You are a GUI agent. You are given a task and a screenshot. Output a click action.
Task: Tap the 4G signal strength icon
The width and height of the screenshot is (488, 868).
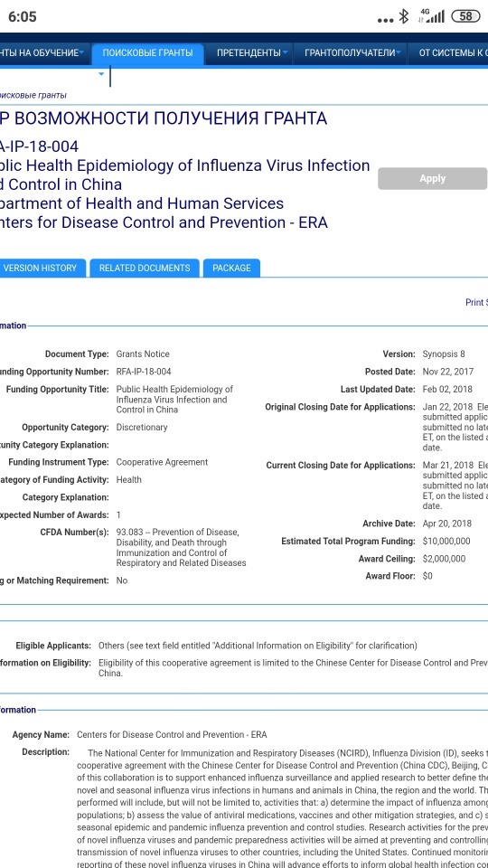pyautogui.click(x=431, y=16)
